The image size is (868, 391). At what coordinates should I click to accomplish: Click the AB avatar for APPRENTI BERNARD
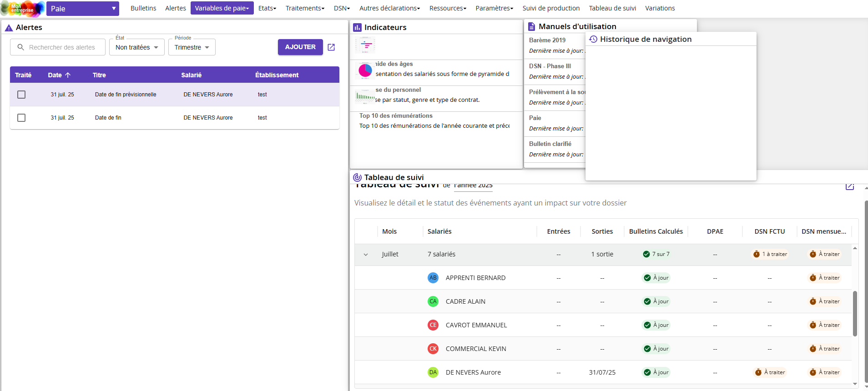pos(433,278)
